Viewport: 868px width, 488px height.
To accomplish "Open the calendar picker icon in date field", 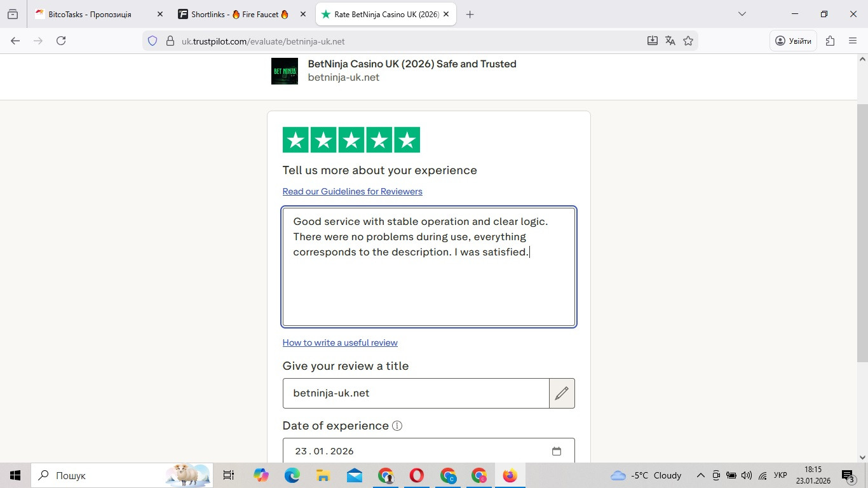I will [x=557, y=451].
